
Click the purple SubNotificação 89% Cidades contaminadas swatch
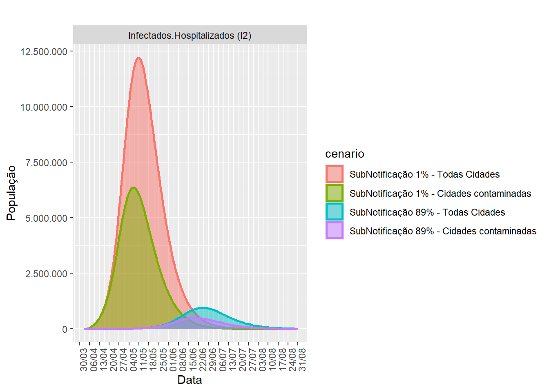334,231
